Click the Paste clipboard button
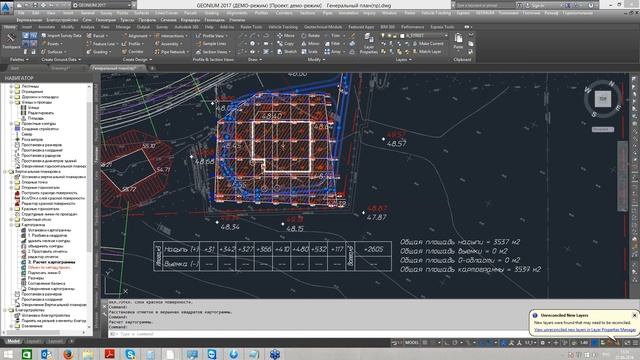 tap(458, 42)
